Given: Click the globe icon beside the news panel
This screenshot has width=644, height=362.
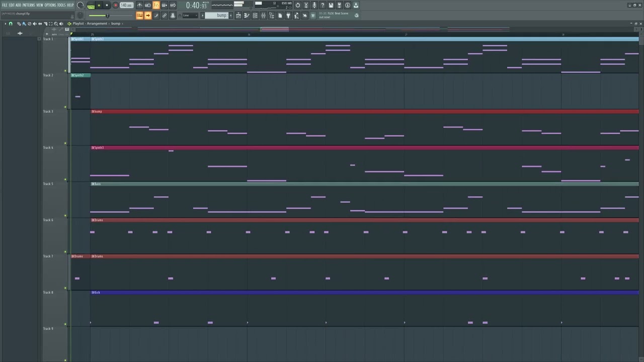Looking at the screenshot, I should point(357,16).
